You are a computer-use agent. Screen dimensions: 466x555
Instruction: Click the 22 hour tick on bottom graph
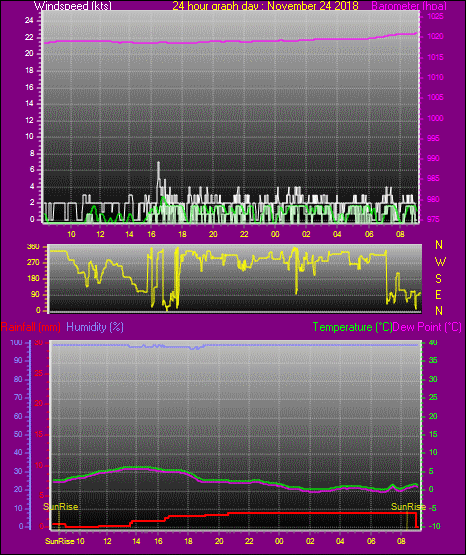pyautogui.click(x=249, y=541)
